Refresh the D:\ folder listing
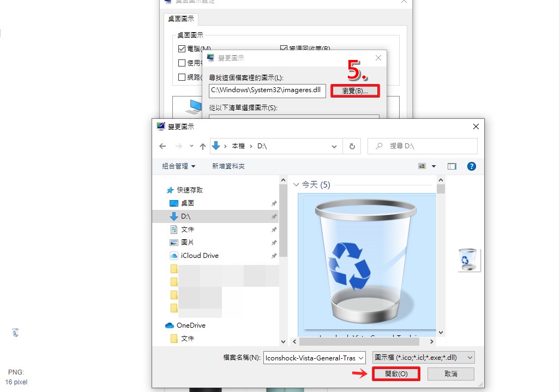Viewport: 560px width, 392px height. [352, 146]
